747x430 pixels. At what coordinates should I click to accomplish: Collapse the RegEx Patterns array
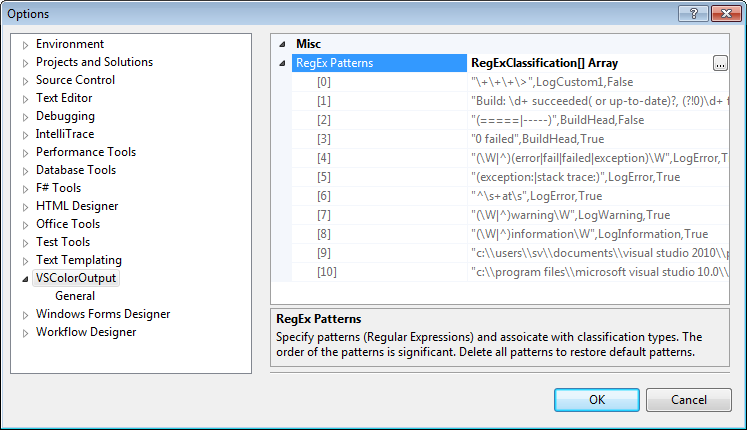[x=282, y=63]
